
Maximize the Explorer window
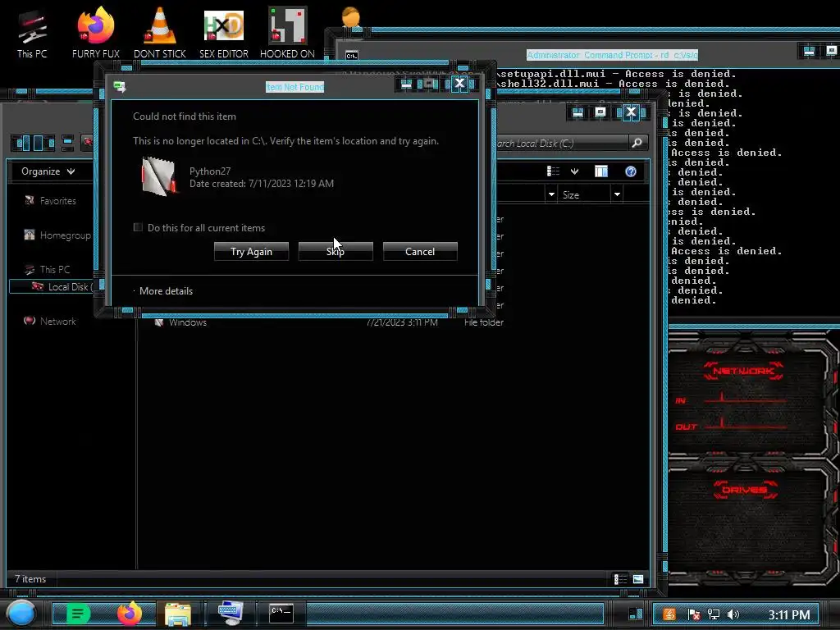pos(600,112)
